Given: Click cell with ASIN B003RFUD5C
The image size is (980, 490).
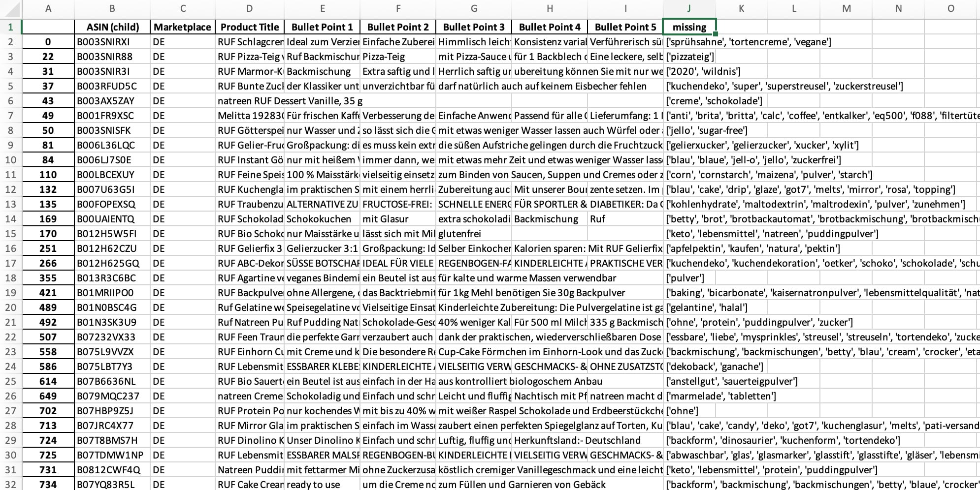Looking at the screenshot, I should pyautogui.click(x=112, y=86).
